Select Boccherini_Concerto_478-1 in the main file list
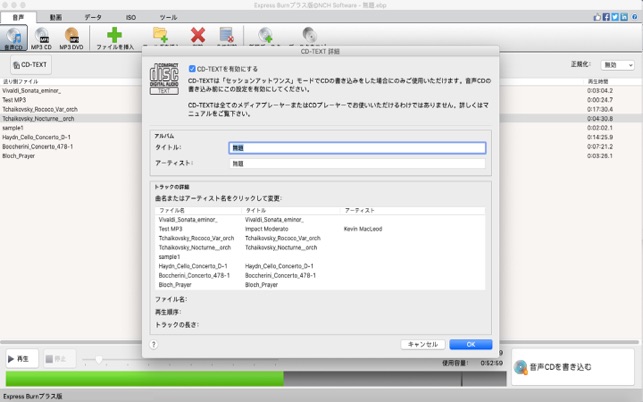 point(38,146)
